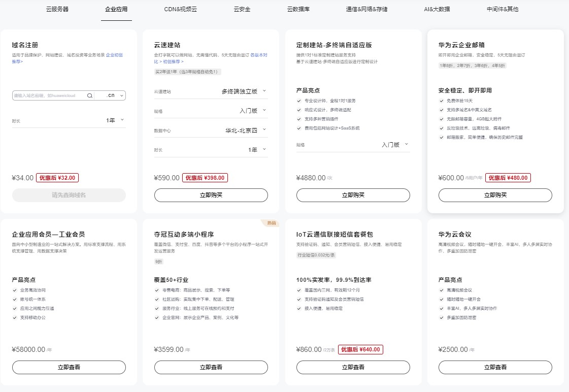Viewport: 569px width, 392px height.
Task: Click the IoT云通信联接短信套餐包 title
Action: tap(334, 235)
